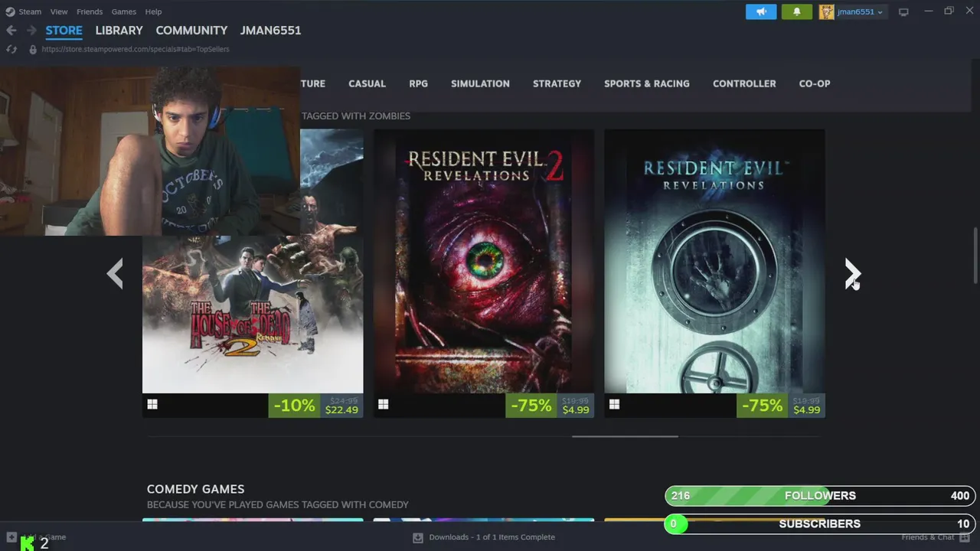Viewport: 980px width, 551px height.
Task: Click the padlock icon beside the URL
Action: (33, 49)
